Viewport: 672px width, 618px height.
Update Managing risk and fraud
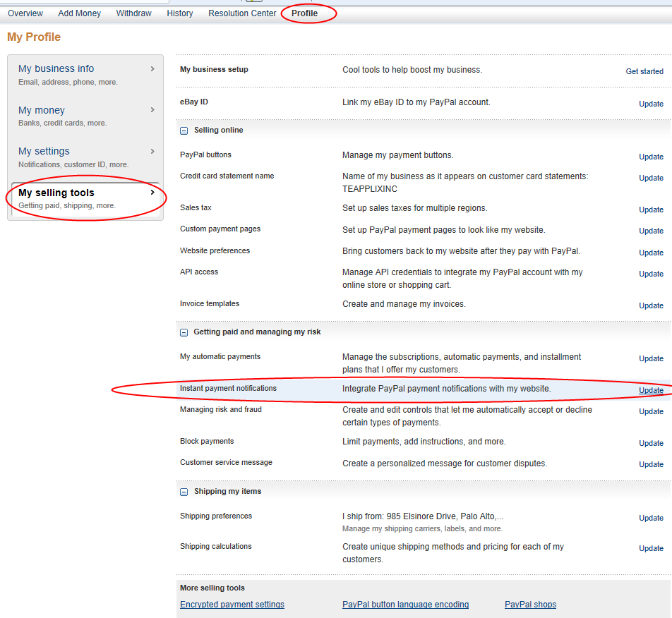pos(651,411)
